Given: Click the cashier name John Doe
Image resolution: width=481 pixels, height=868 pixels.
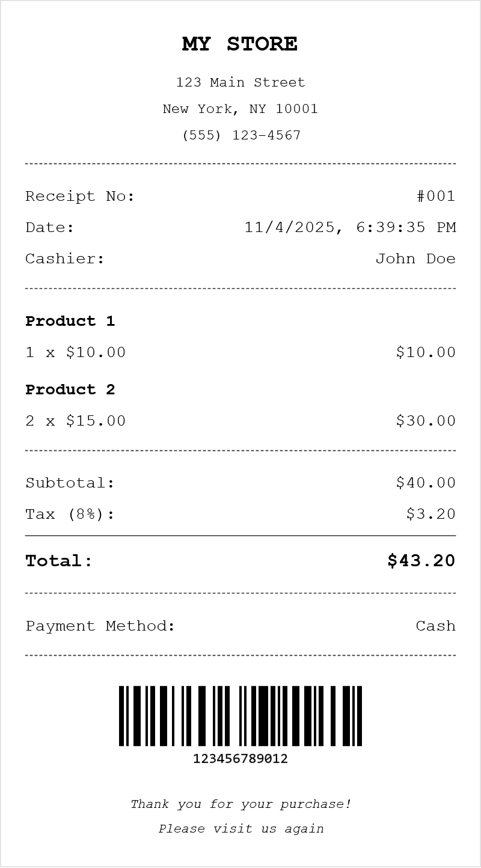Looking at the screenshot, I should [x=415, y=258].
